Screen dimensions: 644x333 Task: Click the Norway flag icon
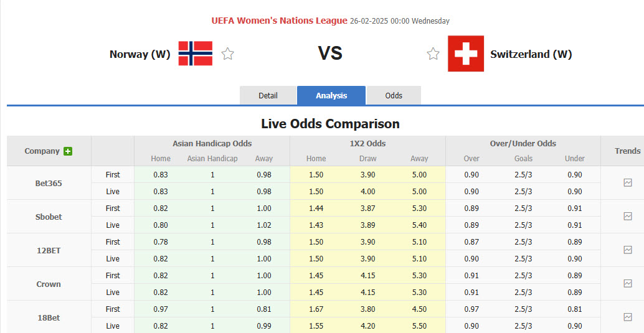[195, 54]
